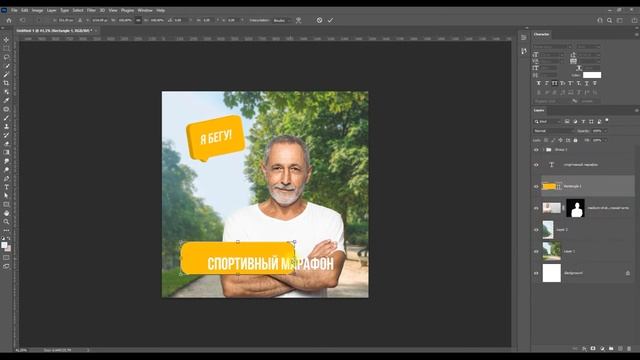Hide the Layer 2 layer
Screen dimensions: 640x360
pos(536,230)
